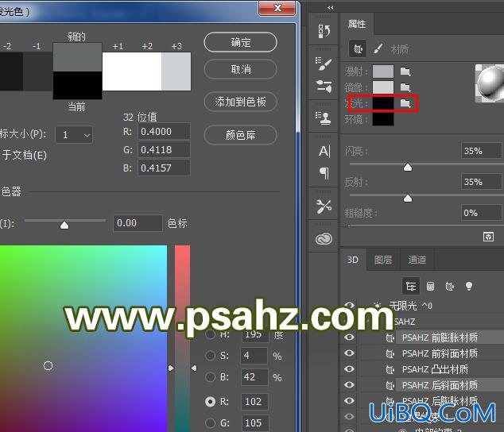Screen dimensions: 504x432
Task: Click the material icon in Properties panel
Action: pos(358,49)
